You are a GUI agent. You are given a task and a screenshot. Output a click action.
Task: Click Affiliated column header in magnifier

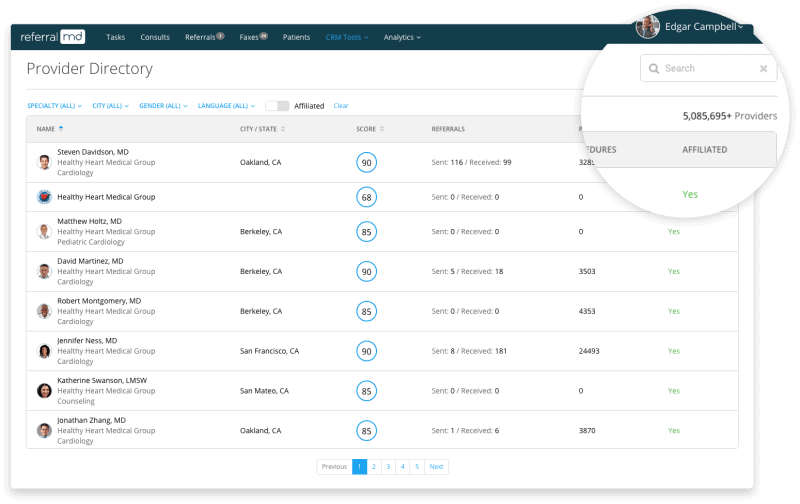(x=705, y=149)
